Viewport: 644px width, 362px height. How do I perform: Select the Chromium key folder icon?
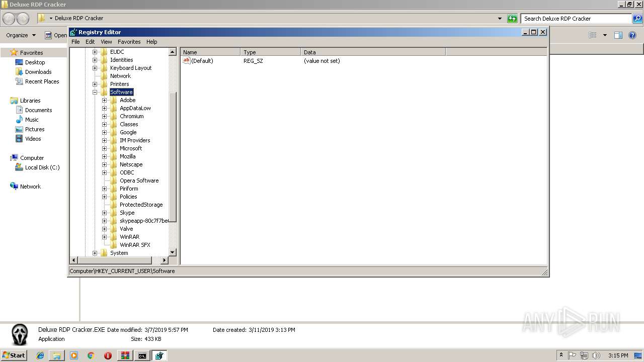(114, 116)
